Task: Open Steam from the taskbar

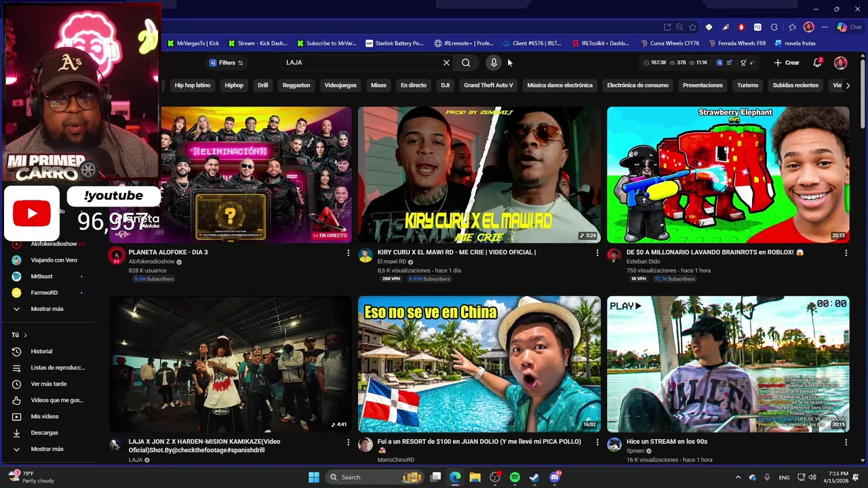Action: click(534, 477)
